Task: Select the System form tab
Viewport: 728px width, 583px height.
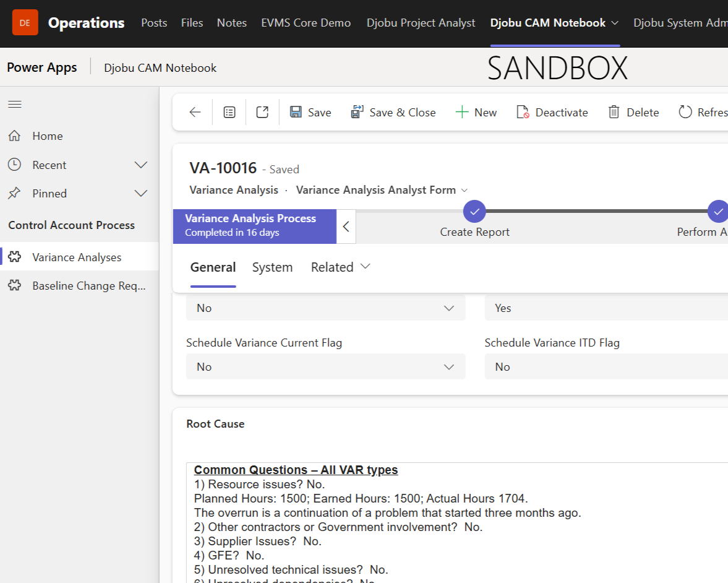Action: point(272,267)
